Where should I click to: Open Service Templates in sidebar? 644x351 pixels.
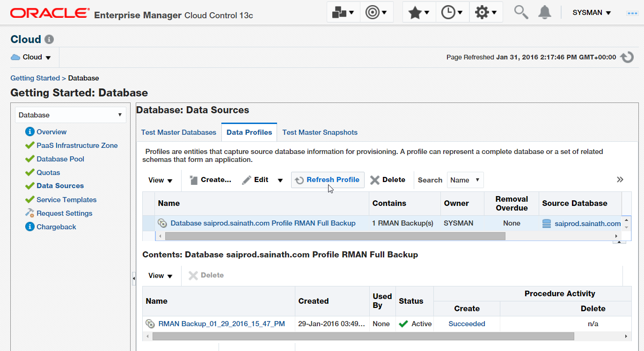[x=66, y=200]
